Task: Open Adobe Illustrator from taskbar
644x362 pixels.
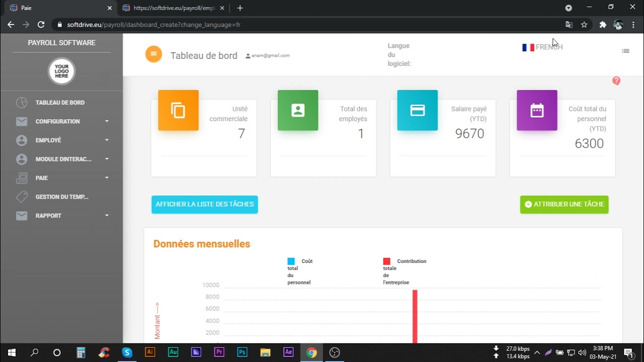Action: click(149, 352)
